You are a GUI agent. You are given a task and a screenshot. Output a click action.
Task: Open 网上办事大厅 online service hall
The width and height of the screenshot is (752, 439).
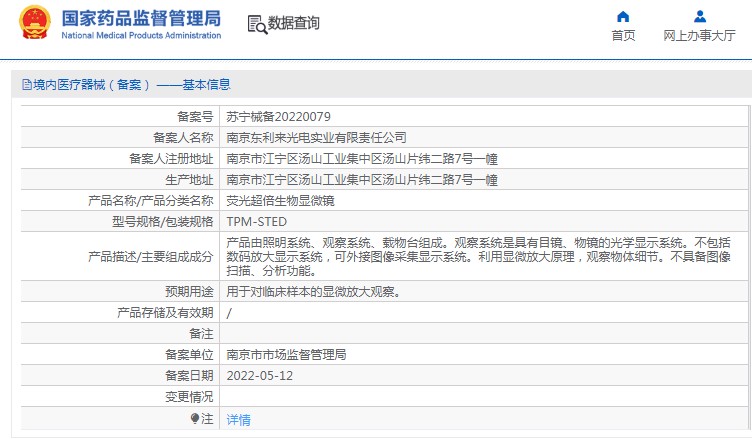click(x=699, y=36)
